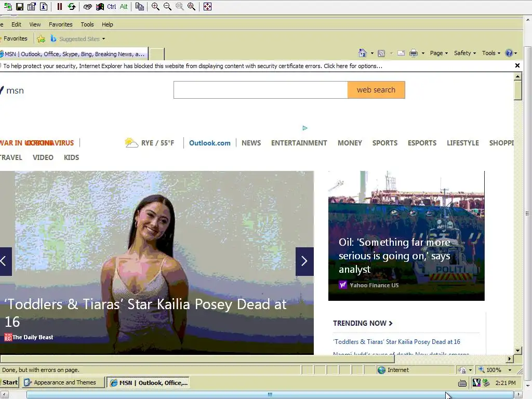This screenshot has width=532, height=399.
Task: Click the browser vertical scrollbar thumb
Action: 518,90
